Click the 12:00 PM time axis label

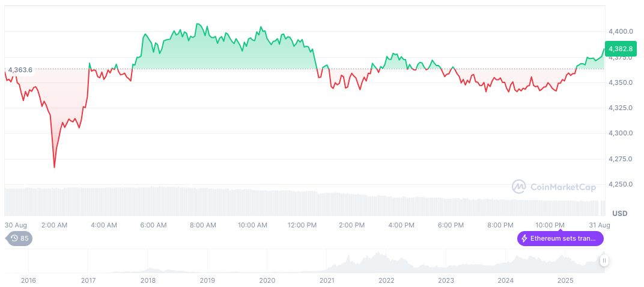coord(302,225)
